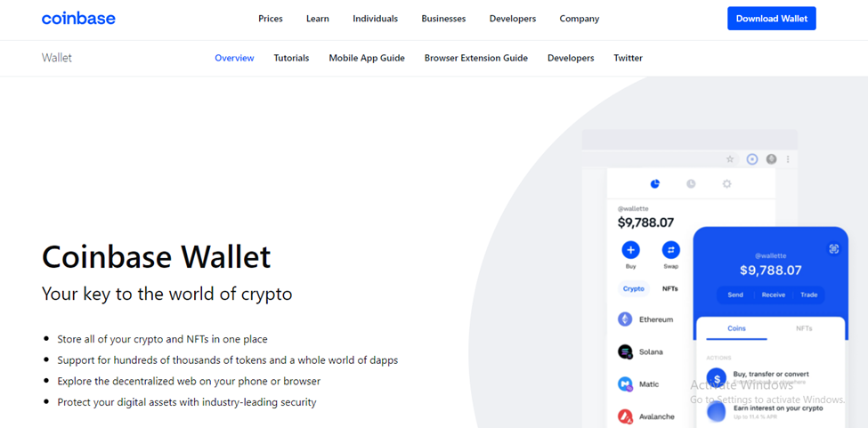This screenshot has height=428, width=868.
Task: Open the settings gear in wallet extension
Action: pos(726,184)
